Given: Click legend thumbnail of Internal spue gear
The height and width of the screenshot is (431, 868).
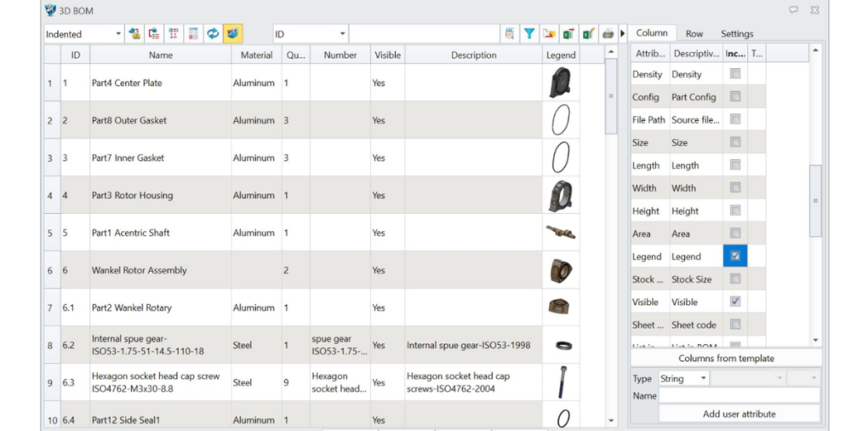Looking at the screenshot, I should (x=563, y=345).
